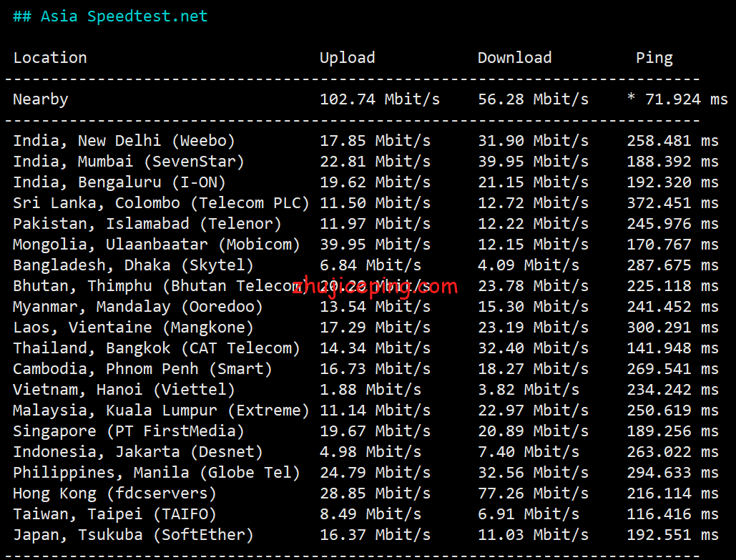The image size is (736, 560).
Task: Click Tsukuba ping 192.551 ms
Action: coord(672,535)
